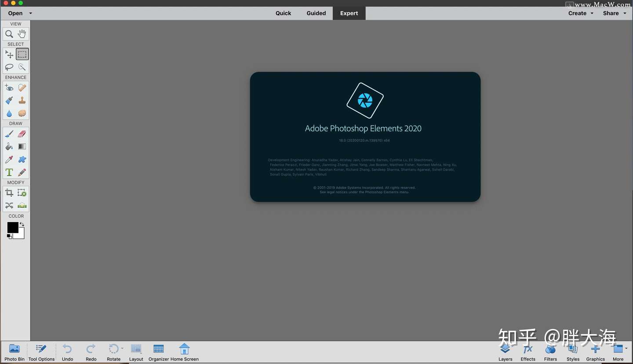Select the Recompose tool
The height and width of the screenshot is (364, 633).
click(22, 193)
